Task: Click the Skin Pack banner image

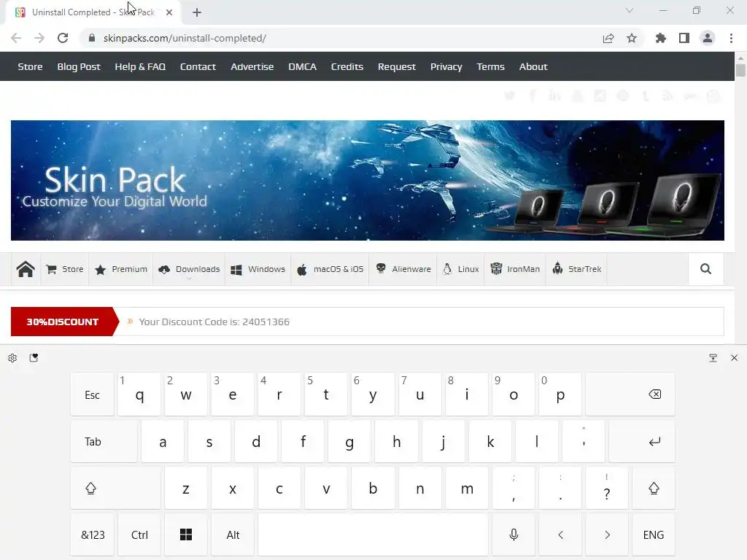Action: tap(368, 181)
